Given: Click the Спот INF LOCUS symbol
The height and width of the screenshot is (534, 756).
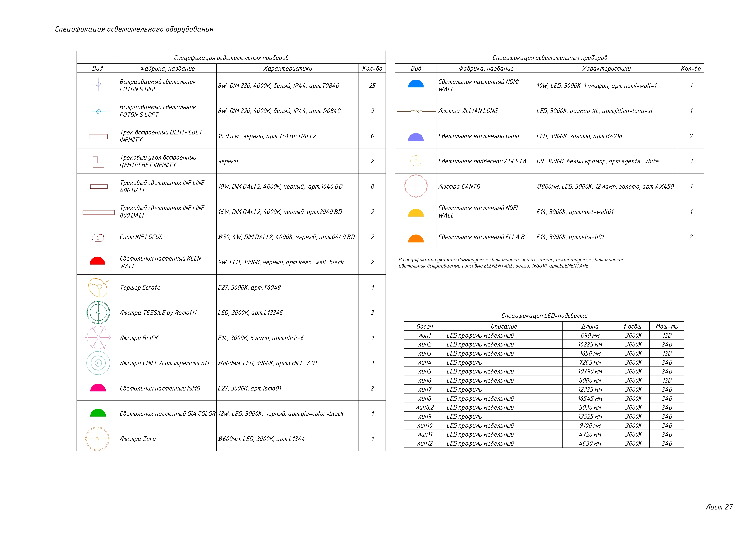Looking at the screenshot, I should click(98, 238).
